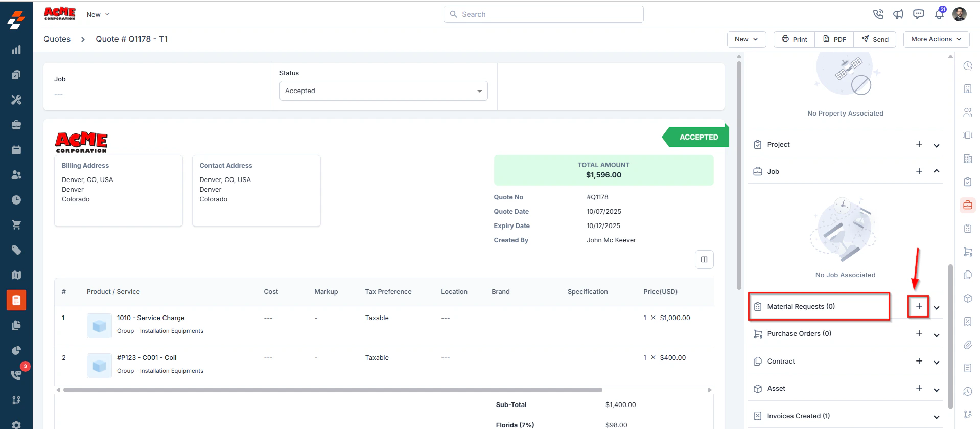Open the More Actions dropdown
The width and height of the screenshot is (980, 429).
coord(936,39)
